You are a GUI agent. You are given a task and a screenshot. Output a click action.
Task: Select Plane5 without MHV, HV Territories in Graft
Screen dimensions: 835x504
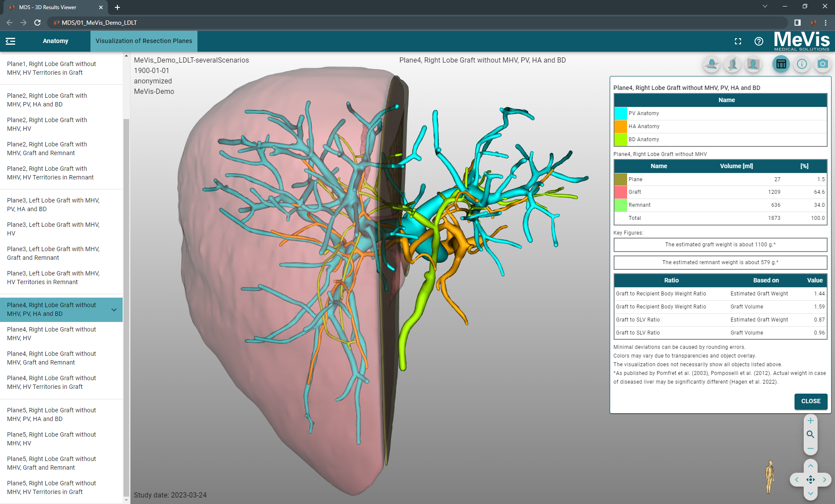(x=61, y=487)
